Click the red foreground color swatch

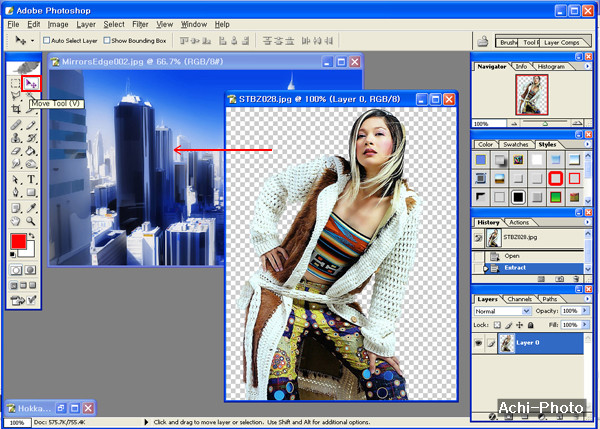(18, 243)
